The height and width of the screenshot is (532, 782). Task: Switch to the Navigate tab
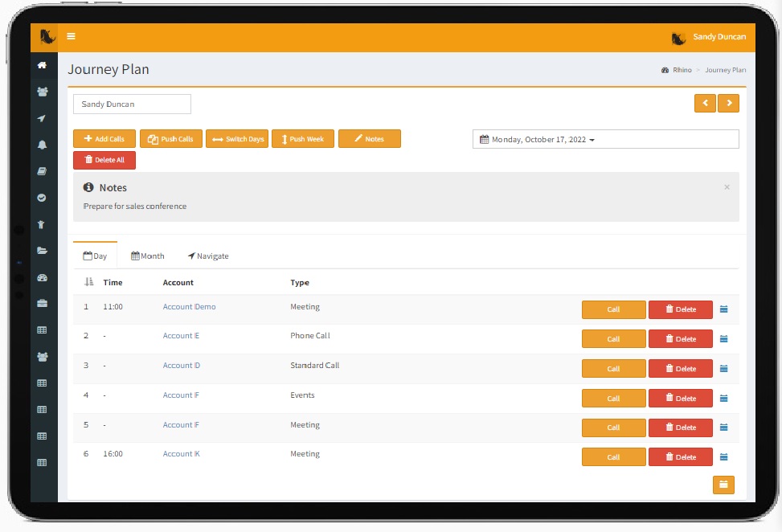208,256
